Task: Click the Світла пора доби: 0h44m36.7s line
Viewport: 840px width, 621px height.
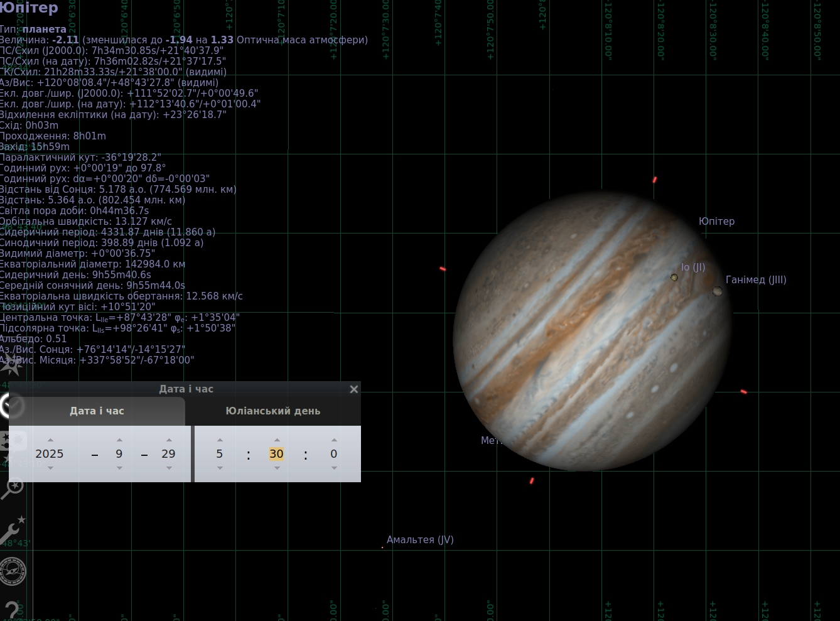Action: point(75,211)
